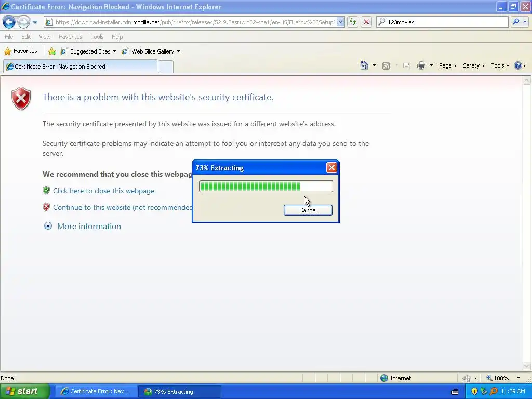Open the command bar Tools menu
The image size is (532, 399).
pyautogui.click(x=500, y=65)
